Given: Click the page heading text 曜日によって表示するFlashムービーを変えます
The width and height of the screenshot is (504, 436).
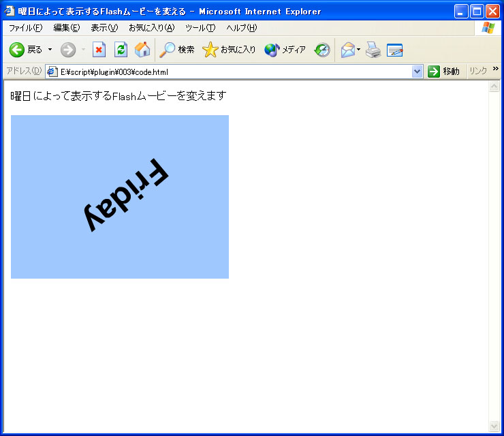Looking at the screenshot, I should coord(119,96).
